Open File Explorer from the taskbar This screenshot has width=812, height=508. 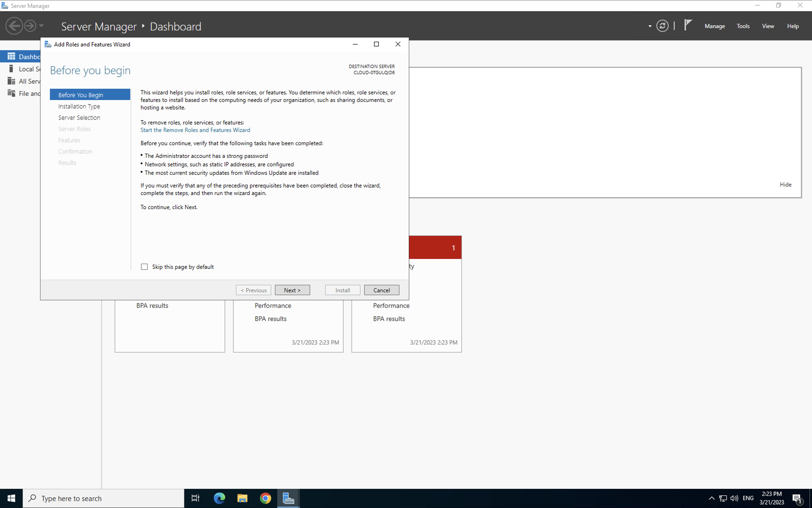coord(242,498)
